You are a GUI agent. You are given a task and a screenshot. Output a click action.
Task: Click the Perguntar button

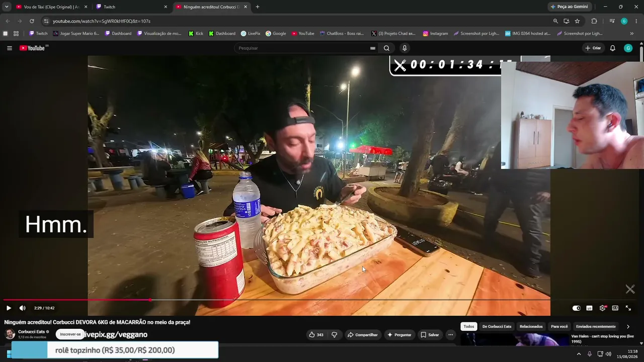[x=399, y=335]
